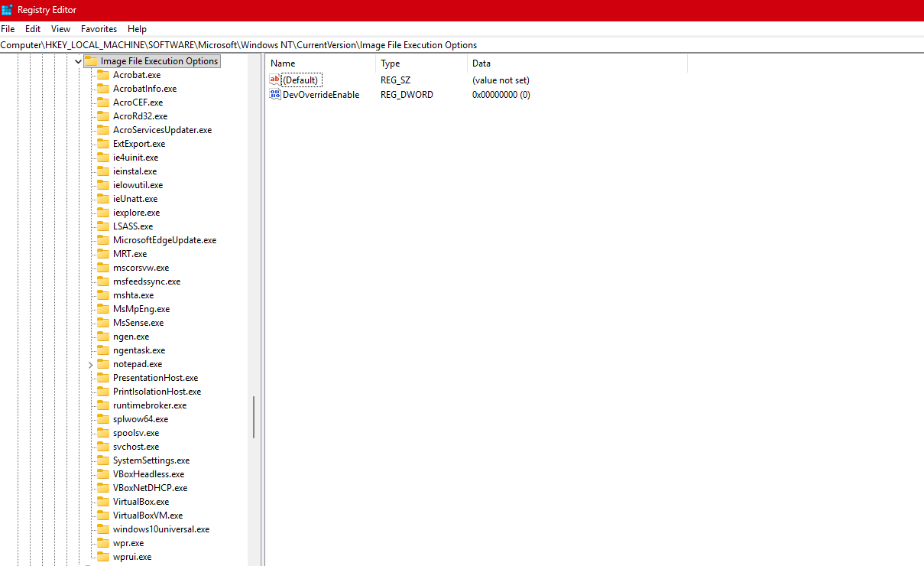Select the wpr.exe key
The height and width of the screenshot is (566, 924).
tap(128, 543)
